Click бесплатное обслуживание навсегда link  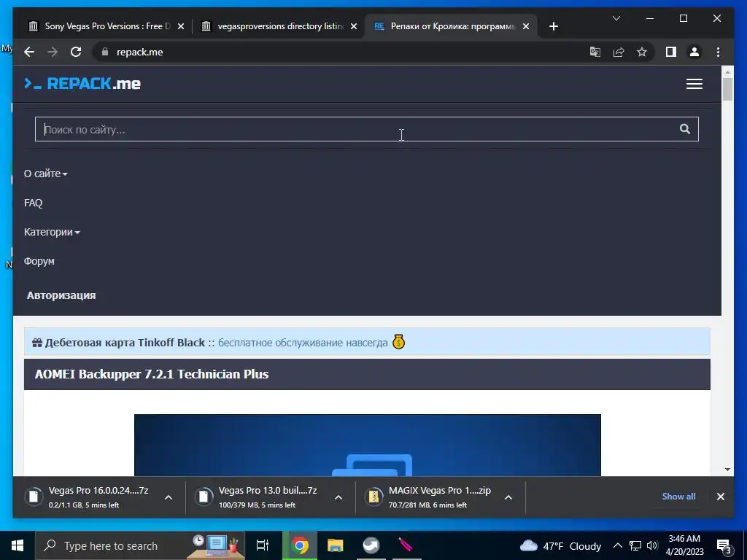pyautogui.click(x=303, y=343)
